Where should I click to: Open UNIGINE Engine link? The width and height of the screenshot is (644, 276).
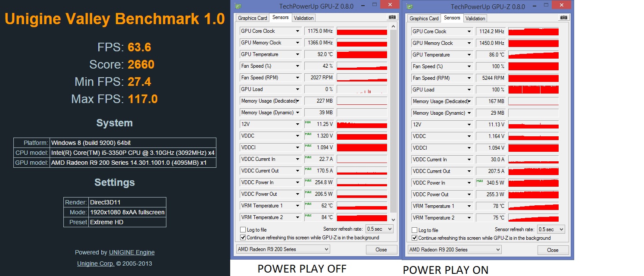tap(131, 252)
